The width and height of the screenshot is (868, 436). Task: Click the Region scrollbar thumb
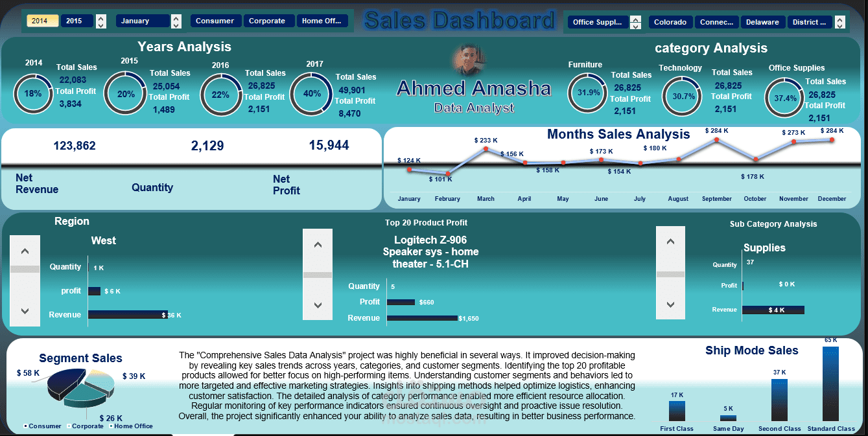point(25,268)
